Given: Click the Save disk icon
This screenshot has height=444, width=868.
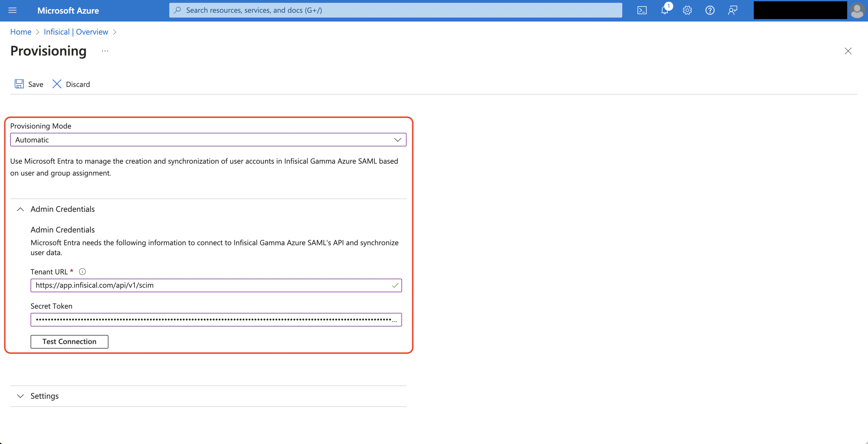Looking at the screenshot, I should pyautogui.click(x=19, y=84).
